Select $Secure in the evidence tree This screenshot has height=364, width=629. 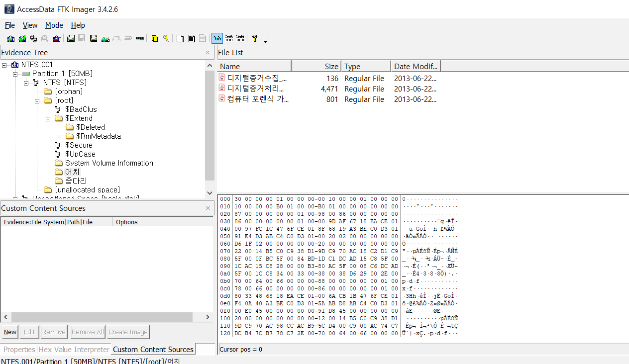[x=79, y=145]
